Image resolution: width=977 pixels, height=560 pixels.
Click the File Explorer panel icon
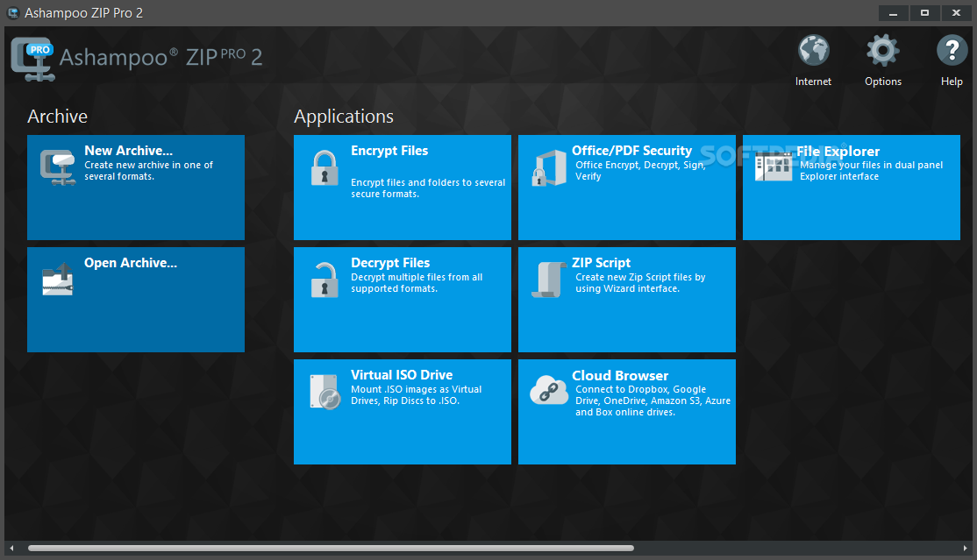774,167
